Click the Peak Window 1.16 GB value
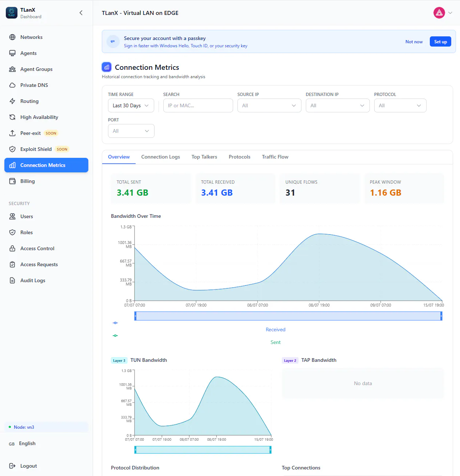Screen dimensions: 460x476 (385, 193)
